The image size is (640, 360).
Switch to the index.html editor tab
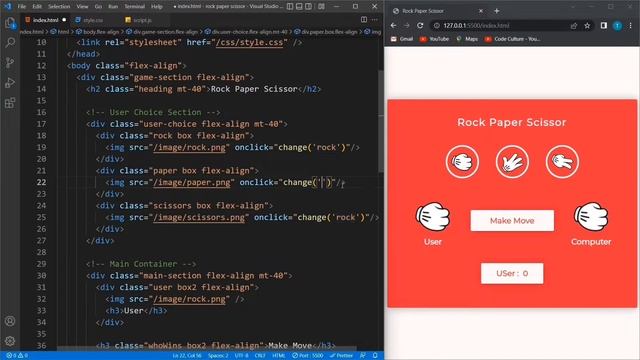(45, 20)
